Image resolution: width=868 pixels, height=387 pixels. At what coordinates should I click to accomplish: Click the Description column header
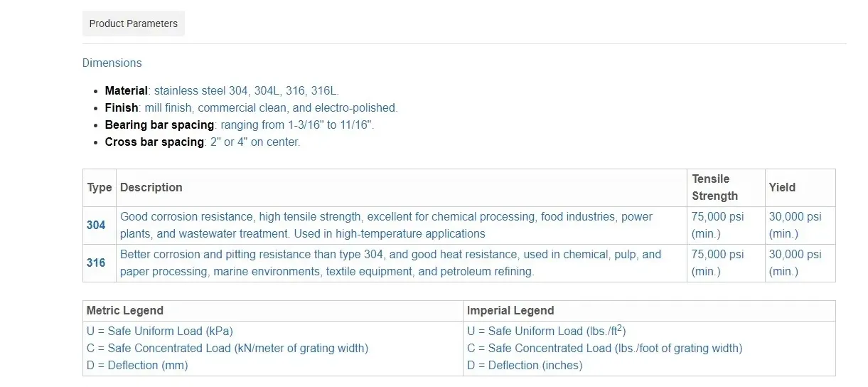point(151,188)
